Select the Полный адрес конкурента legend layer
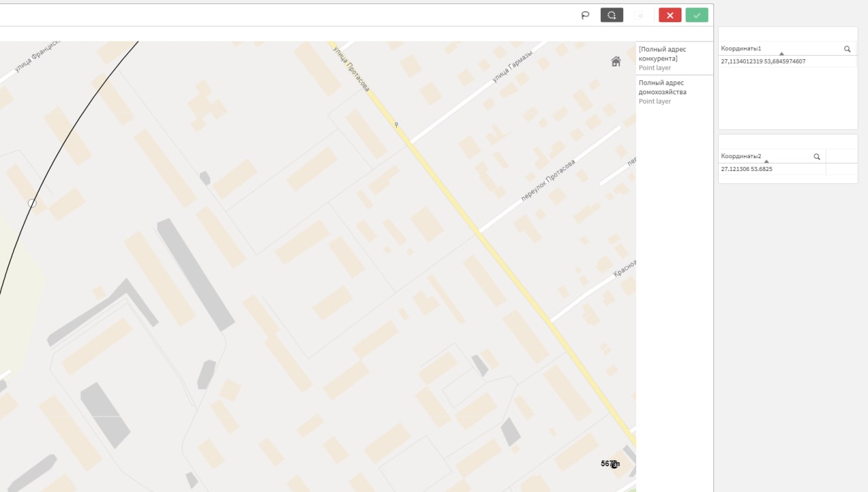 675,58
